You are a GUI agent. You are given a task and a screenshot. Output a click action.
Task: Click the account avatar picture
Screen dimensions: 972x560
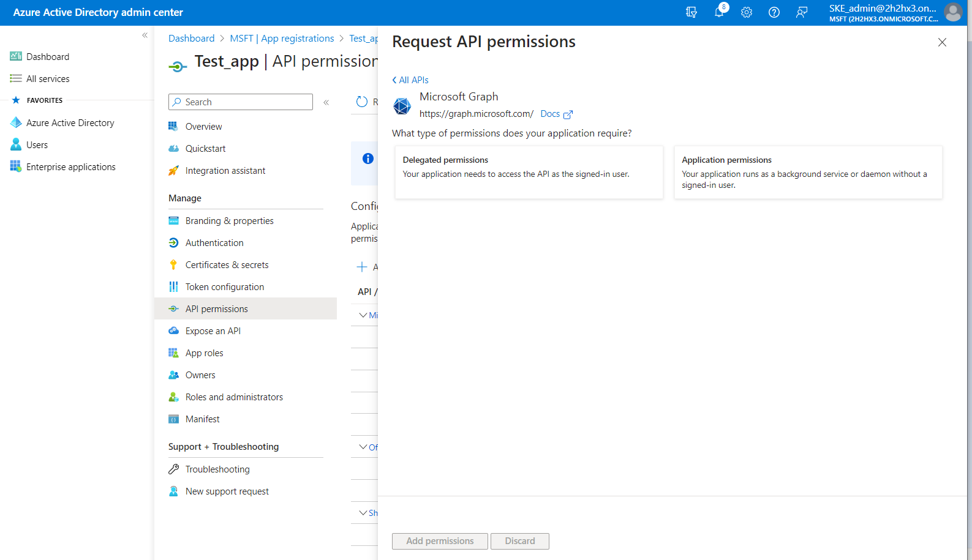(x=953, y=12)
